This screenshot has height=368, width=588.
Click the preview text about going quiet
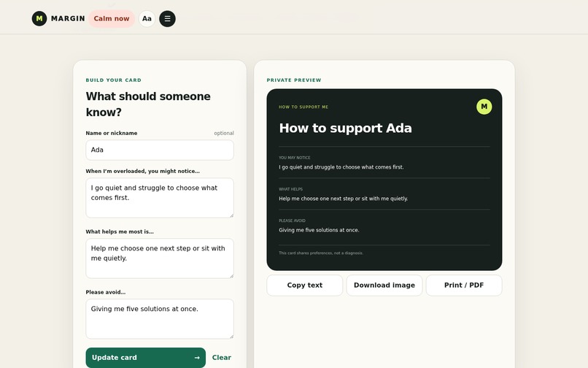341,167
